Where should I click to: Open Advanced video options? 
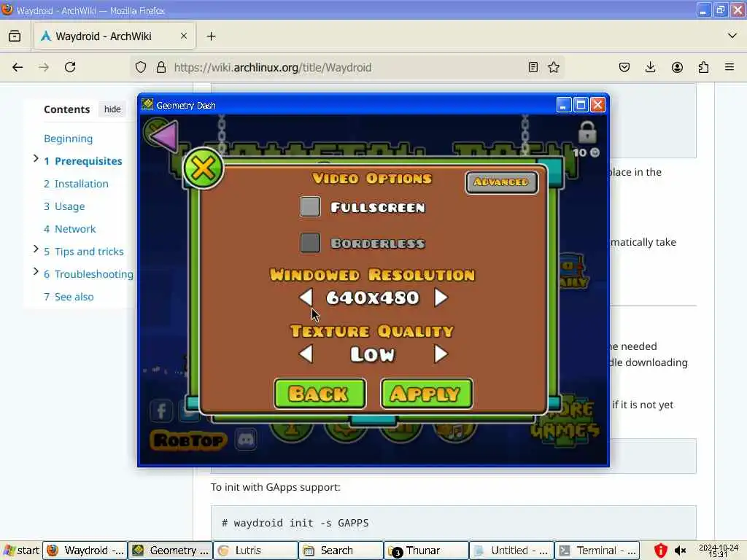coord(501,182)
